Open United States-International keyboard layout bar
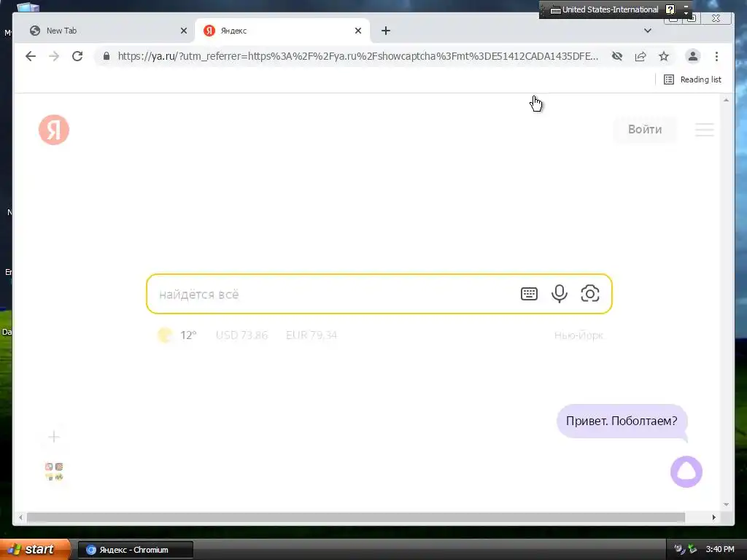Screen dimensions: 747x560 pos(604,9)
